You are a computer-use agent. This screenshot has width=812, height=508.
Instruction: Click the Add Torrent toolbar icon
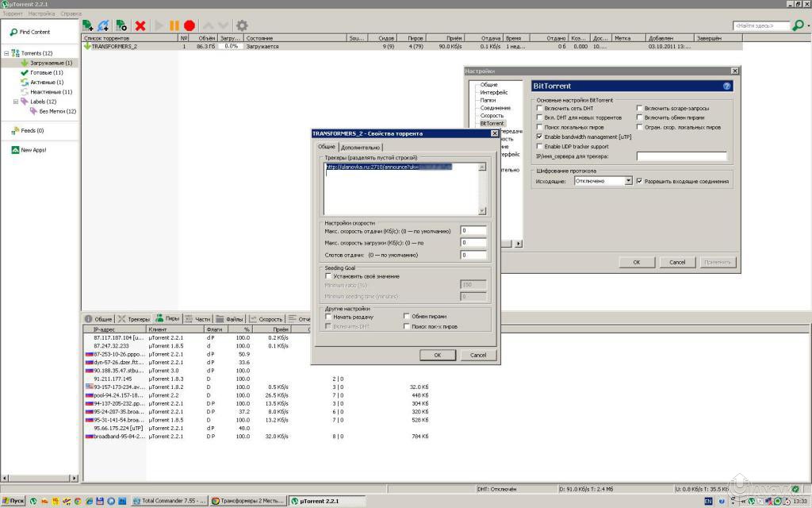coord(87,26)
